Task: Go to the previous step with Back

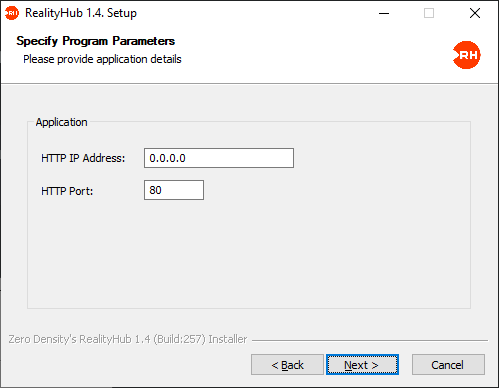Action: [287, 365]
